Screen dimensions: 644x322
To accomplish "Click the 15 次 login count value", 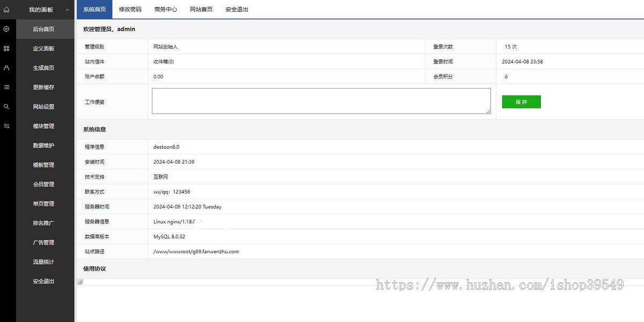I will tap(510, 47).
